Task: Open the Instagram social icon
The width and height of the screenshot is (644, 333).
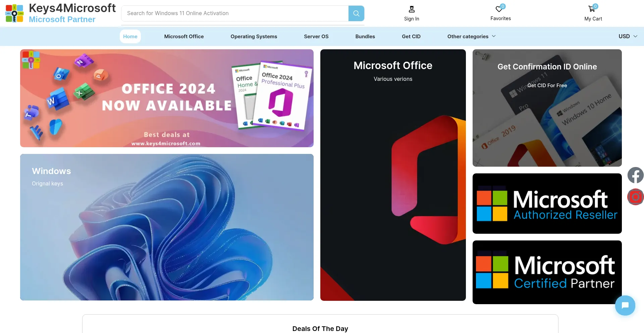Action: point(636,197)
